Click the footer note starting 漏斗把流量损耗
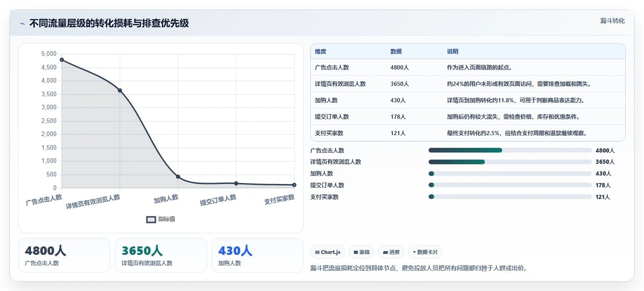This screenshot has height=291, width=644. coord(419,268)
